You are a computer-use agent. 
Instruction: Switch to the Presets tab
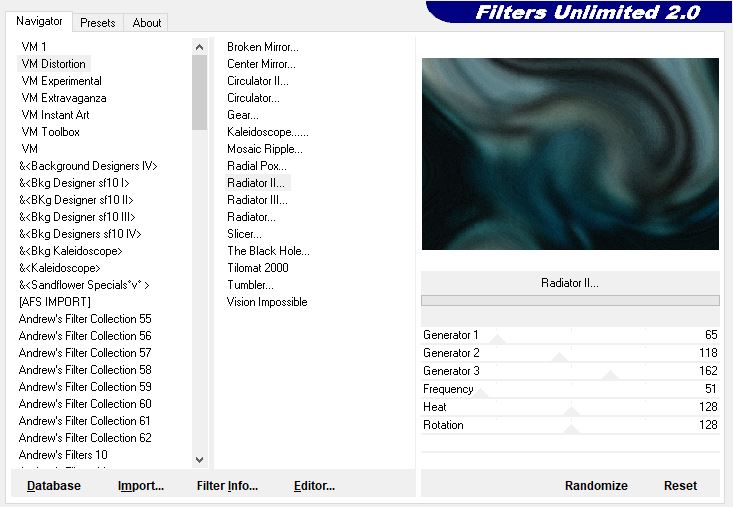[x=98, y=22]
